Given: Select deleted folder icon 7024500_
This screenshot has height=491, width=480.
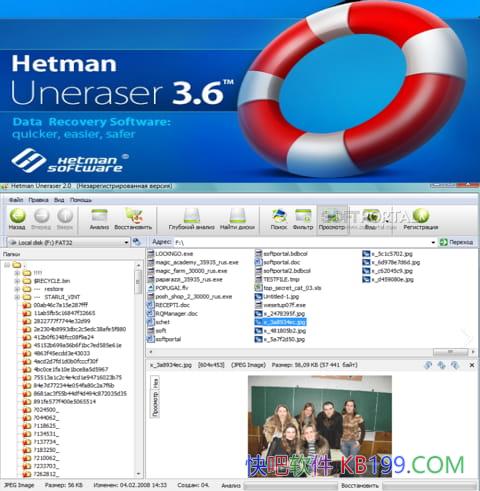Looking at the screenshot, I should click(27, 410).
